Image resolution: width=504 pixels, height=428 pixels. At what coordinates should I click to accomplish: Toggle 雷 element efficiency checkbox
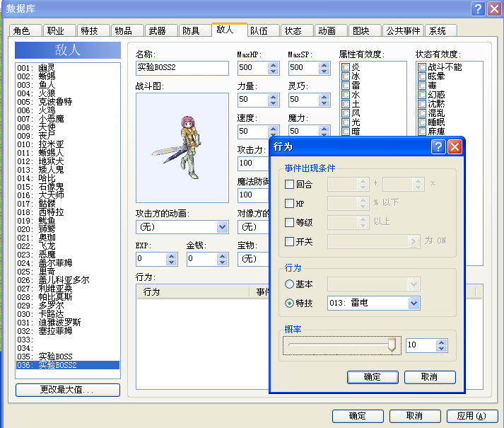point(346,86)
